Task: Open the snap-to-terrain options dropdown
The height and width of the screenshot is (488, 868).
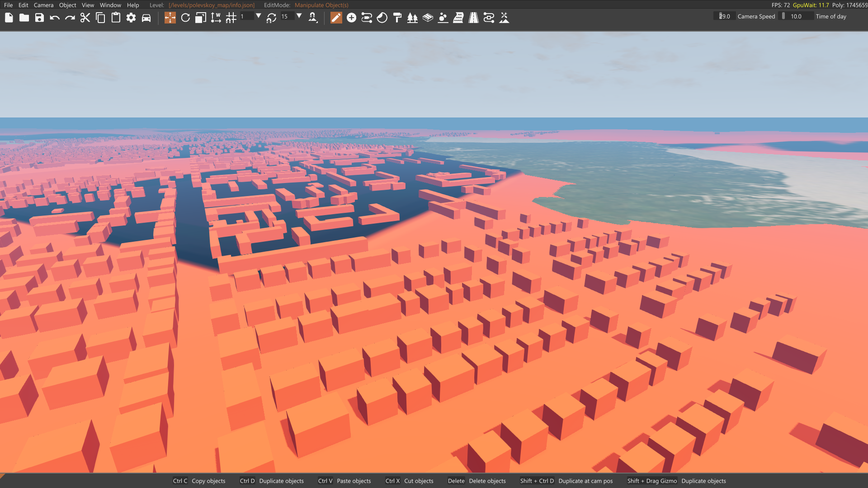Action: pyautogui.click(x=313, y=18)
